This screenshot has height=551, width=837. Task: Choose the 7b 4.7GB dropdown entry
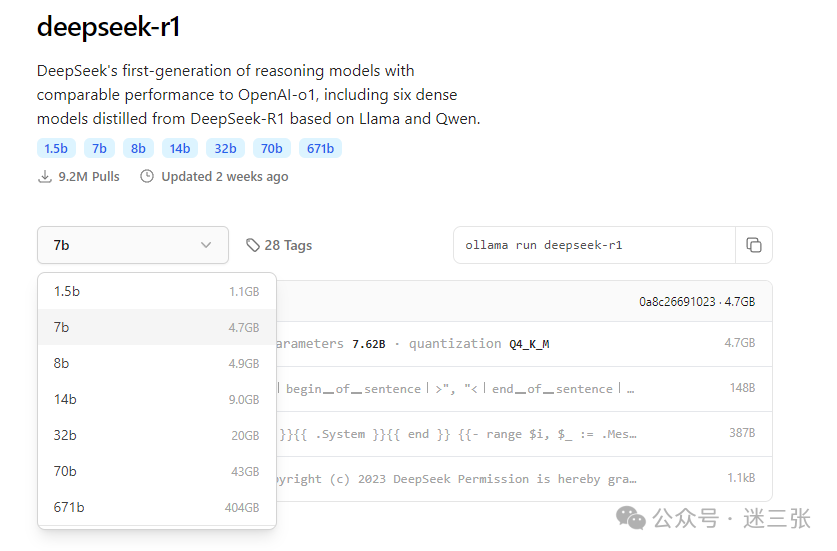point(156,327)
